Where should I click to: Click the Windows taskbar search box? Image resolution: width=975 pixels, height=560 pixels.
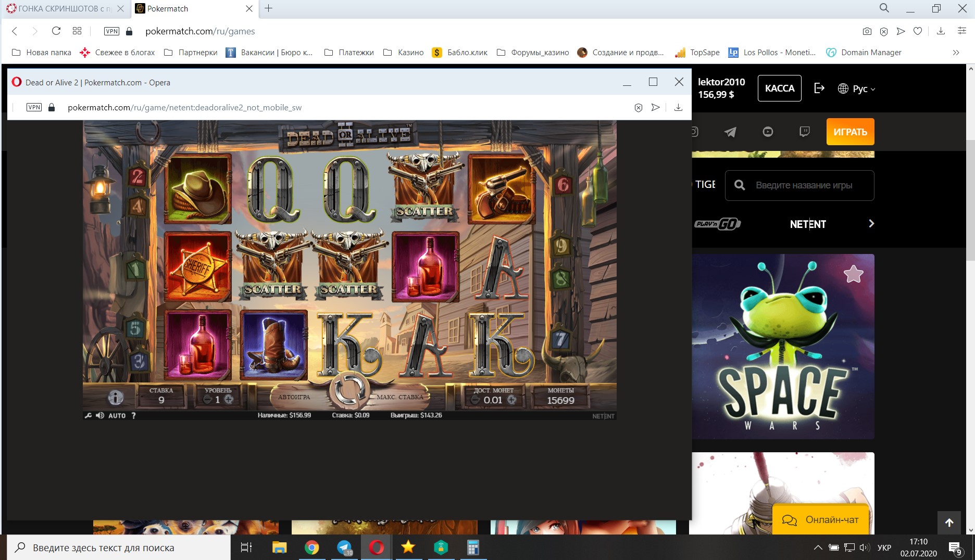tap(119, 548)
